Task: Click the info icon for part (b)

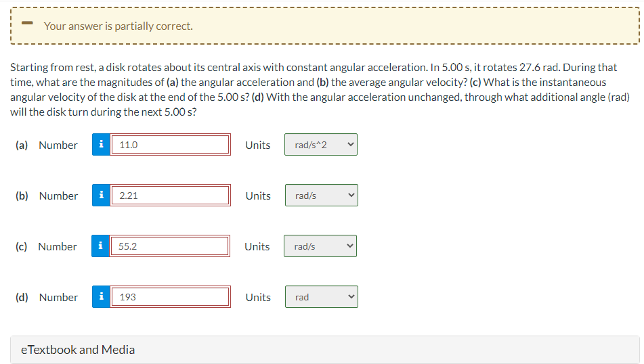Action: 101,196
